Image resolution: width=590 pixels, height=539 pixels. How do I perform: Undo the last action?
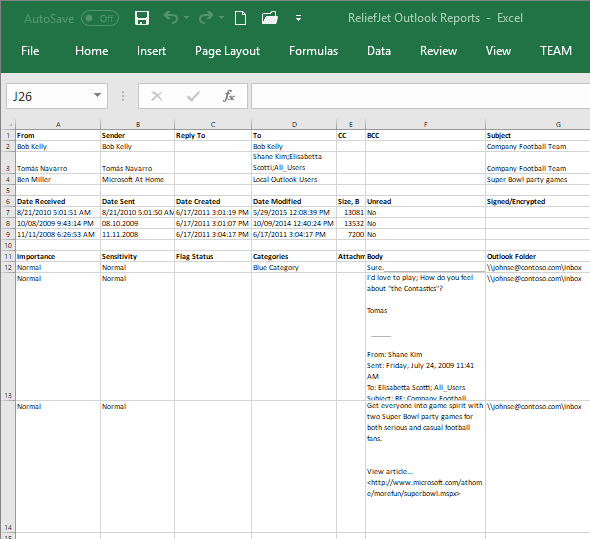(171, 17)
